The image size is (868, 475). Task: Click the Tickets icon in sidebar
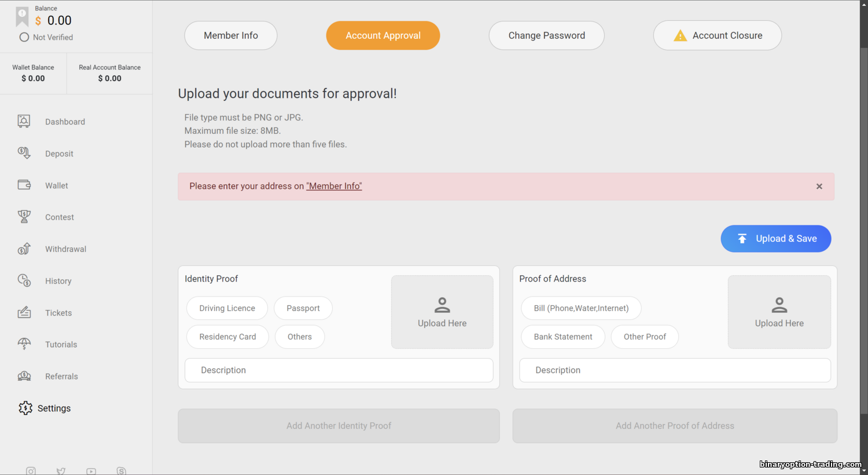pos(24,312)
